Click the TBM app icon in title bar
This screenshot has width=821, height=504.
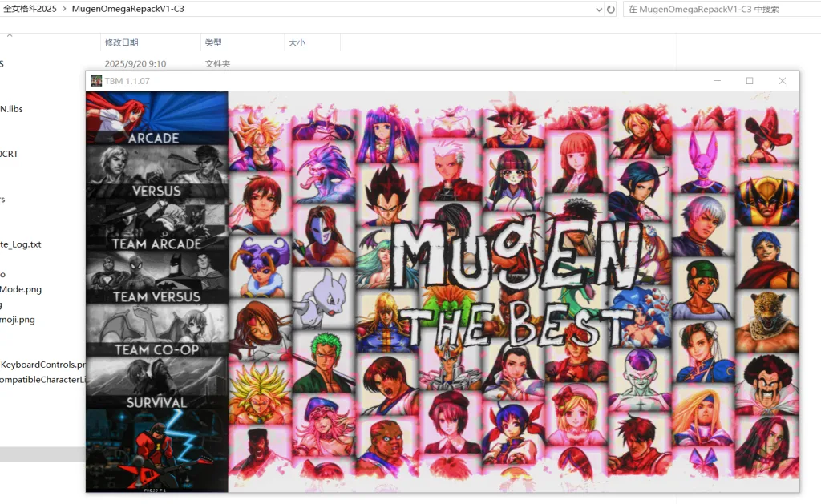[x=96, y=81]
